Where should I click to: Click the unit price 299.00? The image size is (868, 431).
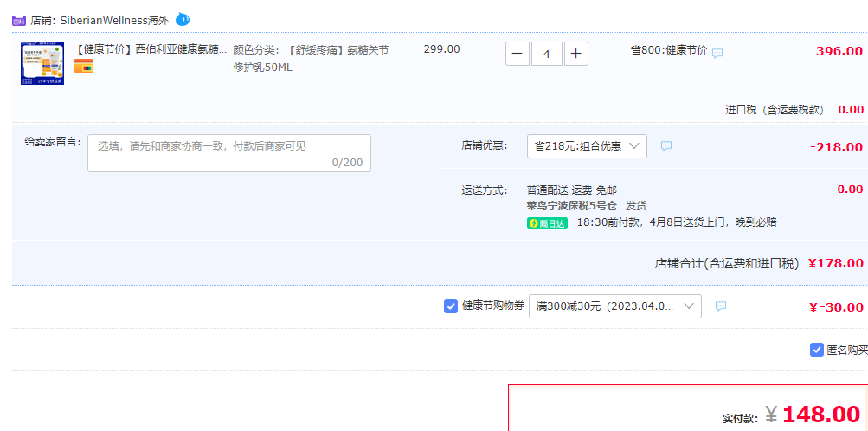click(x=441, y=49)
